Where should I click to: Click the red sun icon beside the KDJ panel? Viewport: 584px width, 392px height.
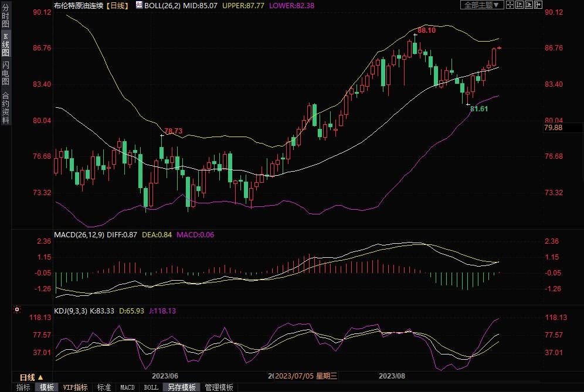(x=17, y=310)
